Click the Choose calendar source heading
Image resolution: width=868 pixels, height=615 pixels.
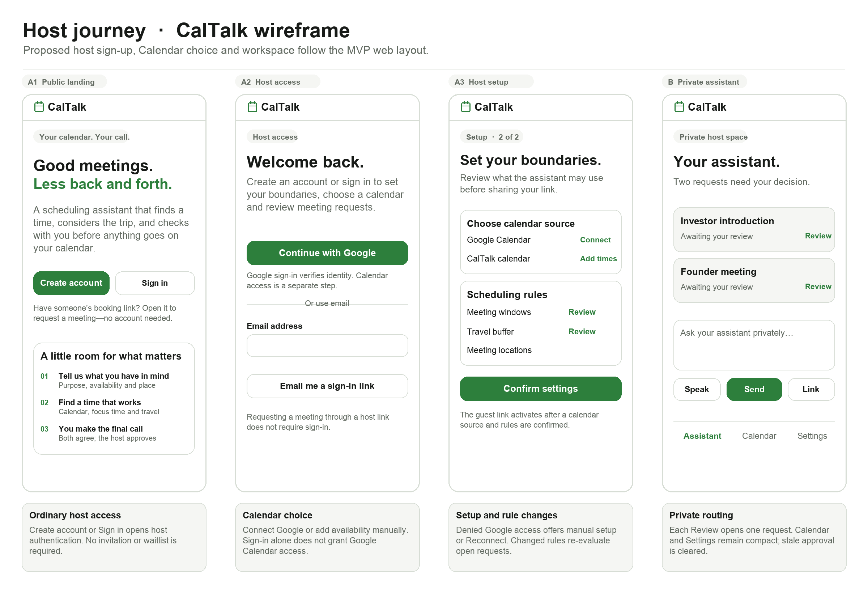pos(520,224)
